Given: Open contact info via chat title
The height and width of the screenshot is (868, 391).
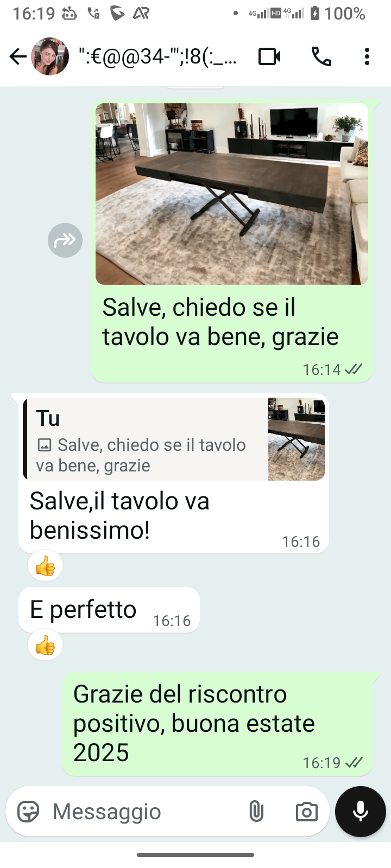Looking at the screenshot, I should point(158,56).
